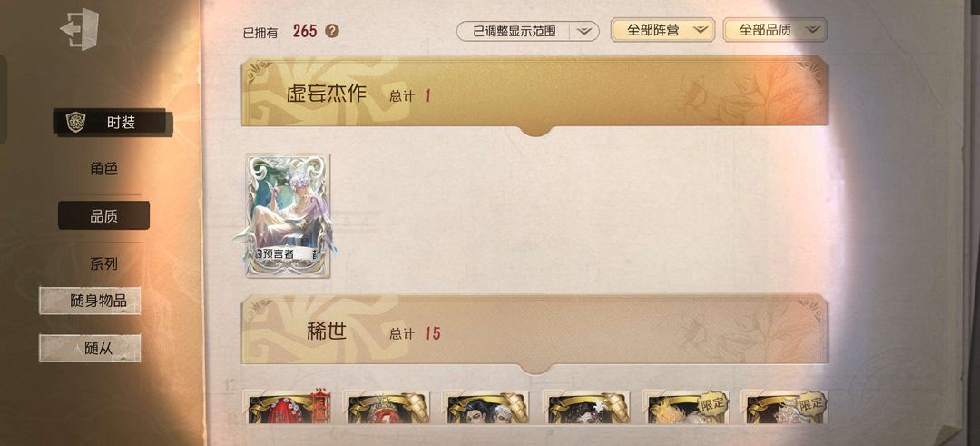Choose the third 稀世 costume with dark hair
This screenshot has width=980, height=446.
(x=485, y=407)
